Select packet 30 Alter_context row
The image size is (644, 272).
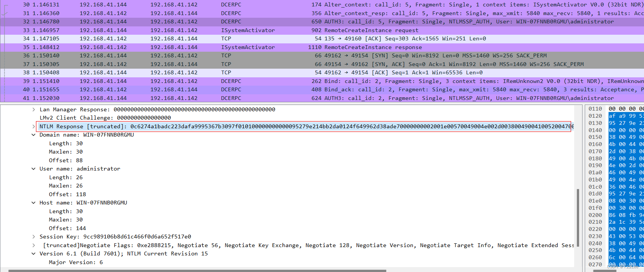322,5
